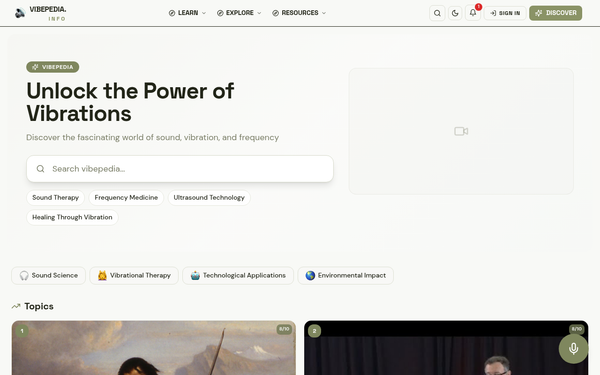Expand the Resources dropdown menu

tap(299, 13)
